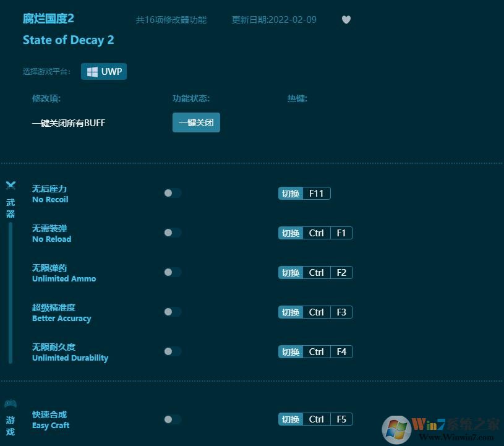Turn on Unlimited Ammo switch
The image size is (504, 446).
coord(173,272)
